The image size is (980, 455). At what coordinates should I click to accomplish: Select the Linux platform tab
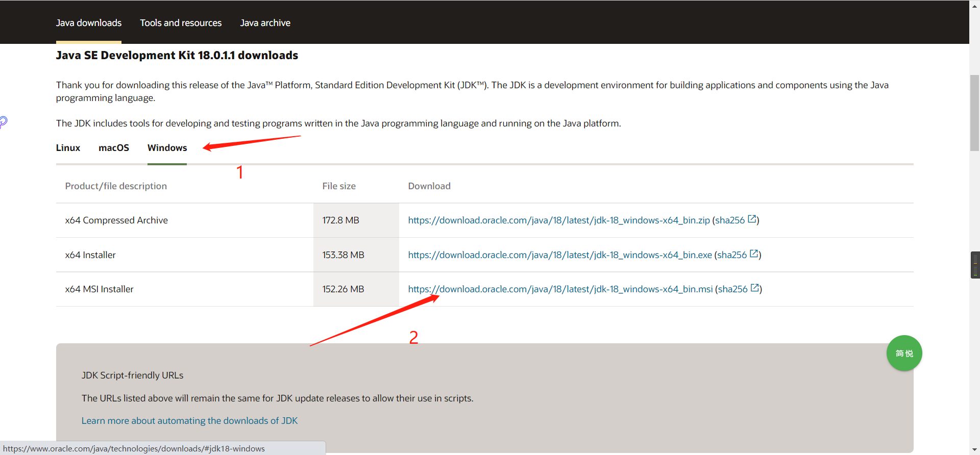(68, 148)
